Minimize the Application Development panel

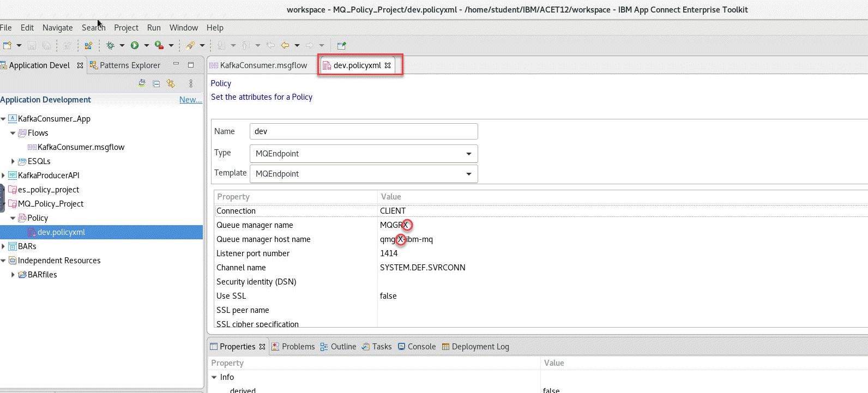click(x=176, y=64)
